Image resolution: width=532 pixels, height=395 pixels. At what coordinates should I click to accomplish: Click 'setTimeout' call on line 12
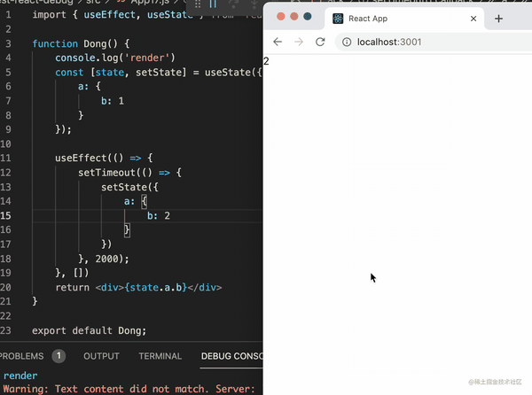pyautogui.click(x=106, y=173)
